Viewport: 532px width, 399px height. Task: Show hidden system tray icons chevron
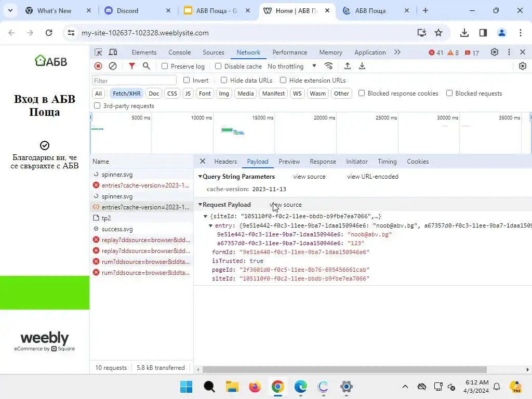click(x=405, y=387)
